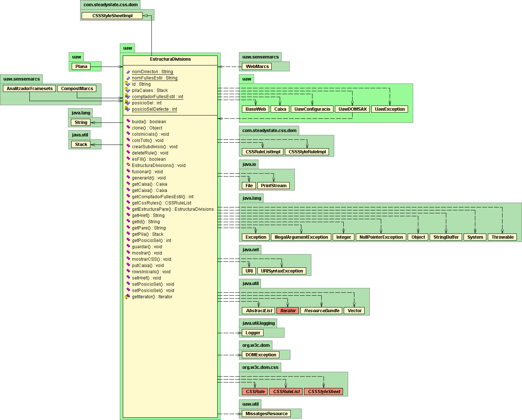Click the underlined nomFullesEstil : String field
Viewport: 522px width, 420px height.
tap(154, 78)
